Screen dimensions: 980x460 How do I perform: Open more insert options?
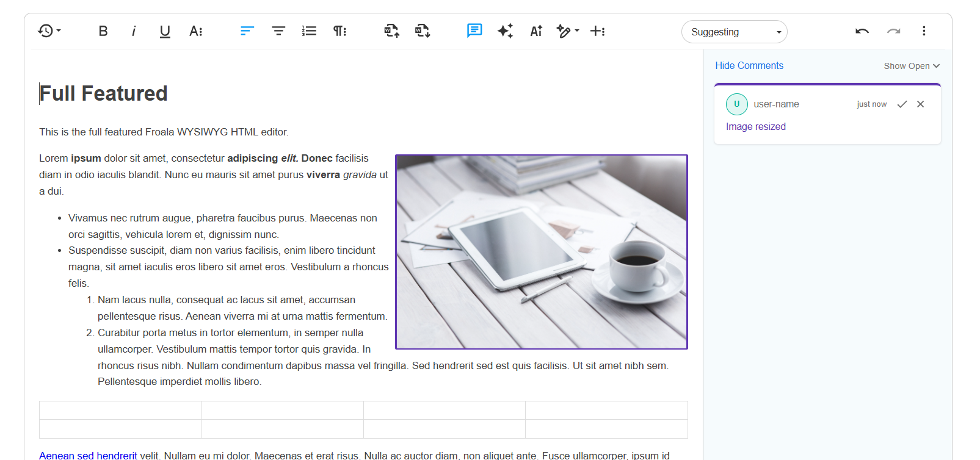click(x=598, y=31)
